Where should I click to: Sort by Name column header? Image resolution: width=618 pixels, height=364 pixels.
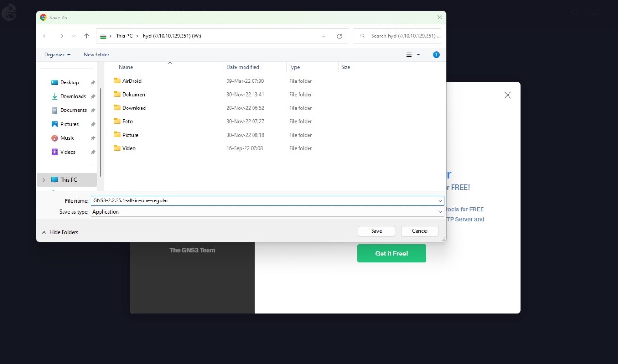(x=126, y=67)
